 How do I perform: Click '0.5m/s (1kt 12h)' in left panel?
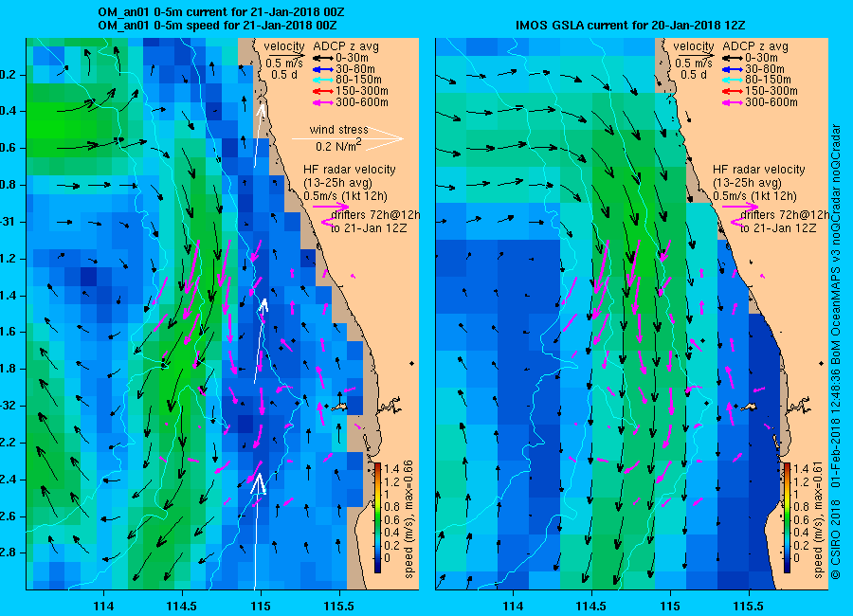coord(345,196)
